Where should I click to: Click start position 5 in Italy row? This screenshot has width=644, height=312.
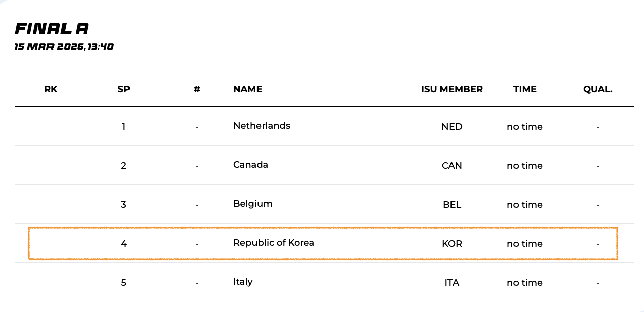point(123,283)
